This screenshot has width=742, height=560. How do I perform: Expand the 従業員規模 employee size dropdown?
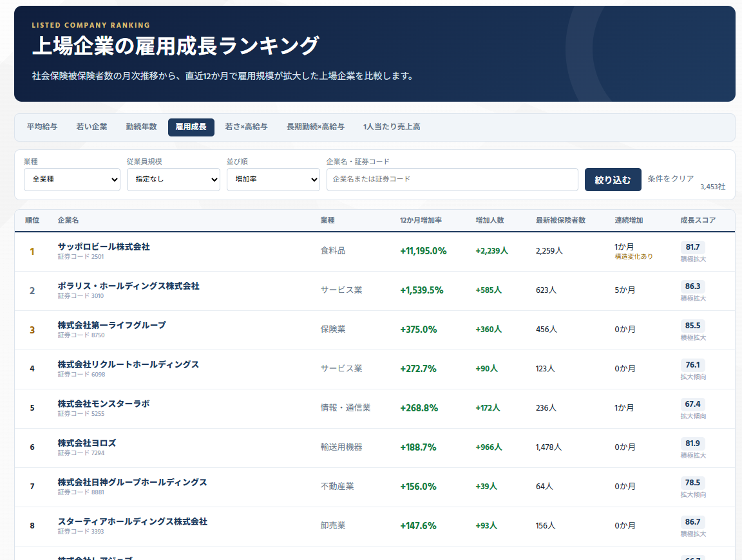click(x=173, y=180)
